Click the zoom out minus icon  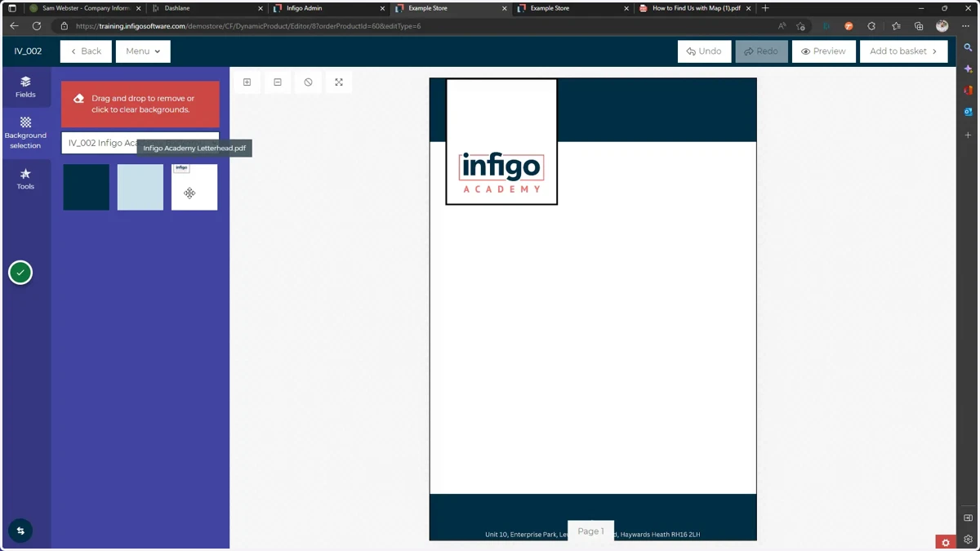pyautogui.click(x=278, y=82)
